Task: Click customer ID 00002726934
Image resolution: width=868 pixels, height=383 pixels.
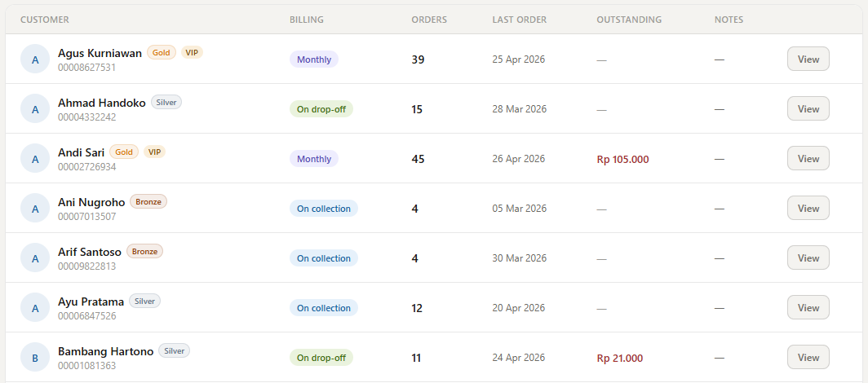Action: click(87, 167)
